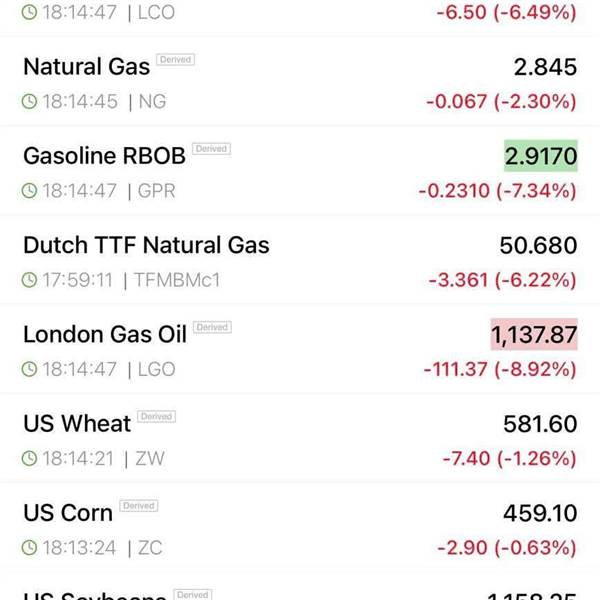Open the US Corn commodity name
Image resolution: width=600 pixels, height=600 pixels.
coord(68,513)
